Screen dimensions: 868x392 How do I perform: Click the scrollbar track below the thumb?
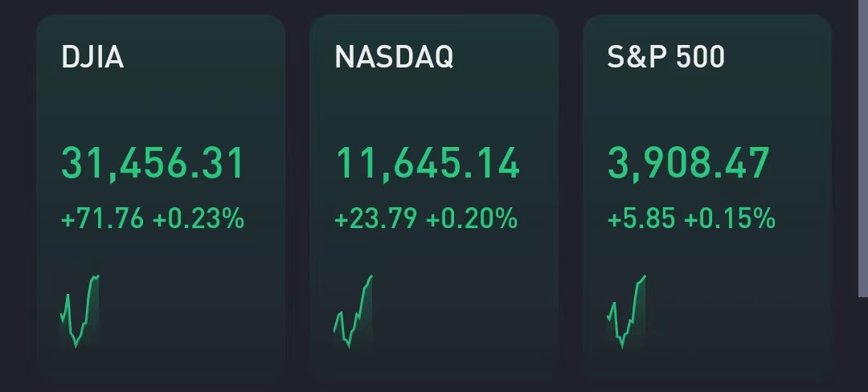pos(862,345)
